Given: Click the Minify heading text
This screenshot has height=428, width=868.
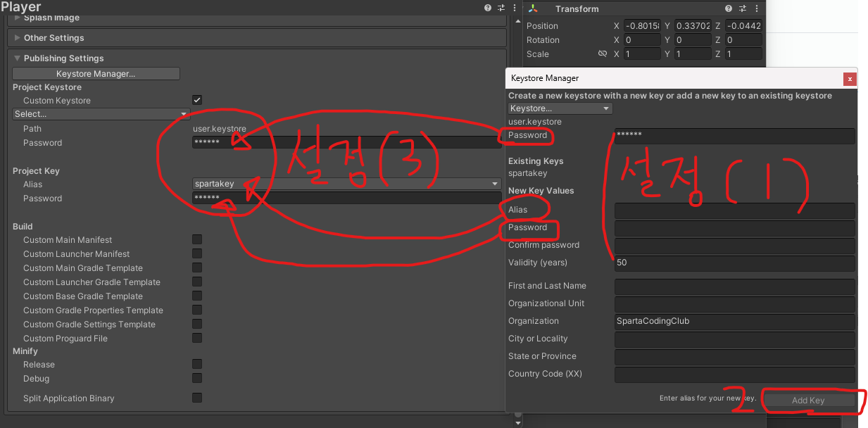Looking at the screenshot, I should [x=25, y=351].
